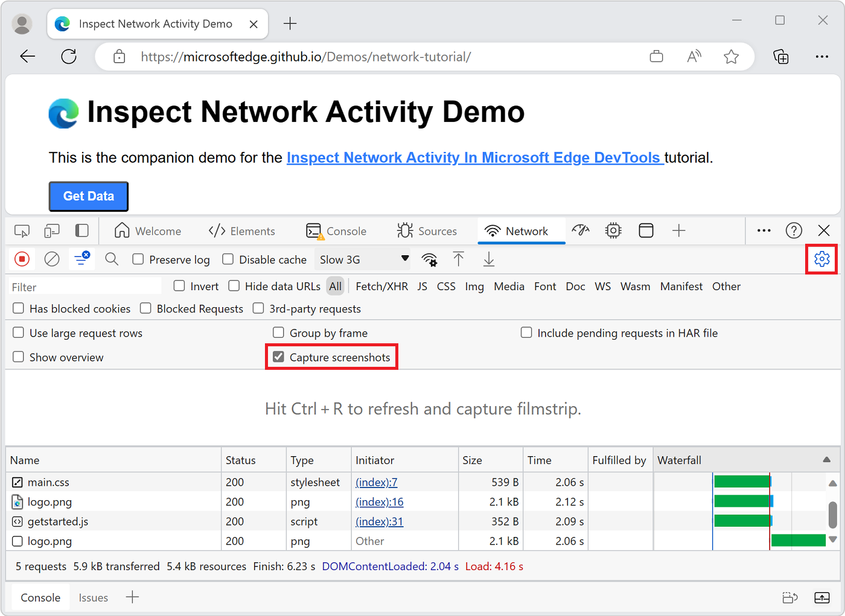
Task: Reverse Waterfall sort order with the arrow
Action: click(826, 459)
